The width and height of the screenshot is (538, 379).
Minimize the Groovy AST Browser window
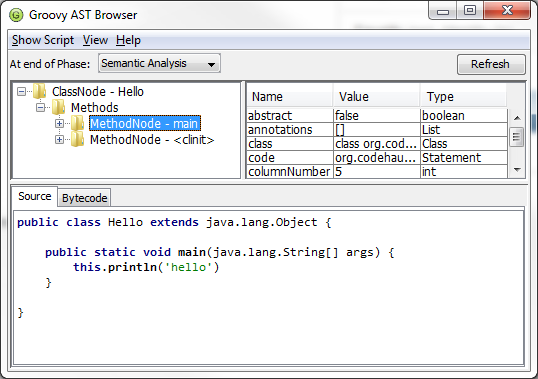click(443, 11)
